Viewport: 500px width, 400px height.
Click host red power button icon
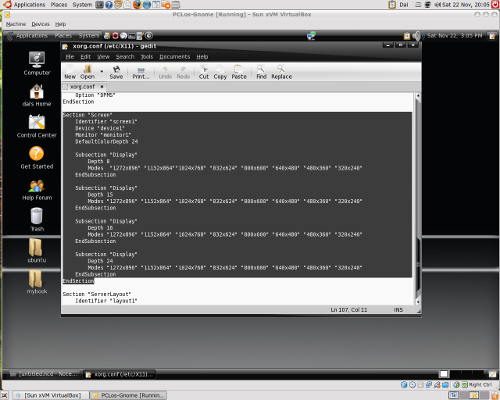point(495,5)
